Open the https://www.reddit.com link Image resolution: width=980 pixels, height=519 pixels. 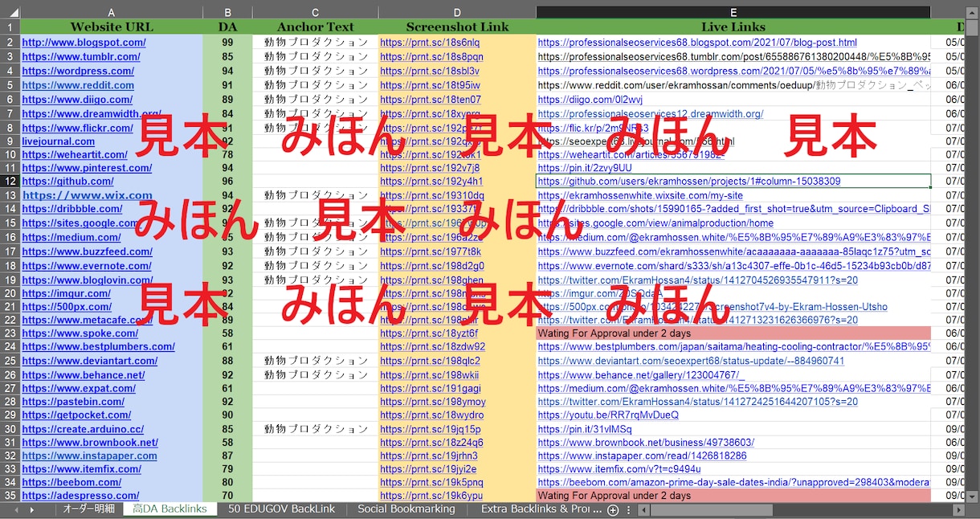(78, 85)
